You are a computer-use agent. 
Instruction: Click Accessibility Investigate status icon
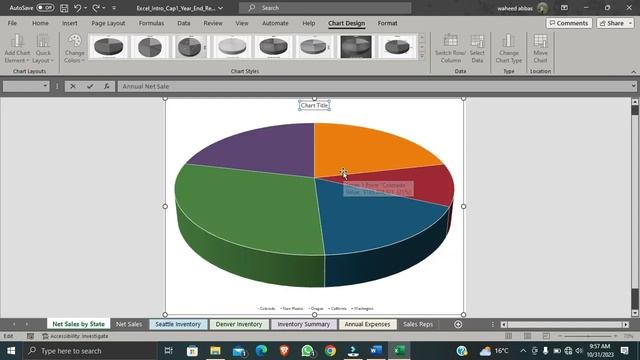tap(45, 336)
